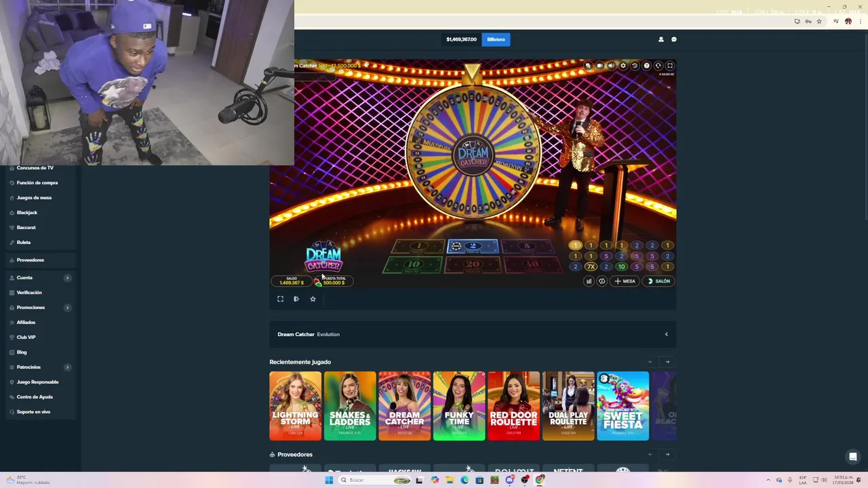Enter fullscreen from game top toolbar
This screenshot has height=488, width=868.
[670, 66]
